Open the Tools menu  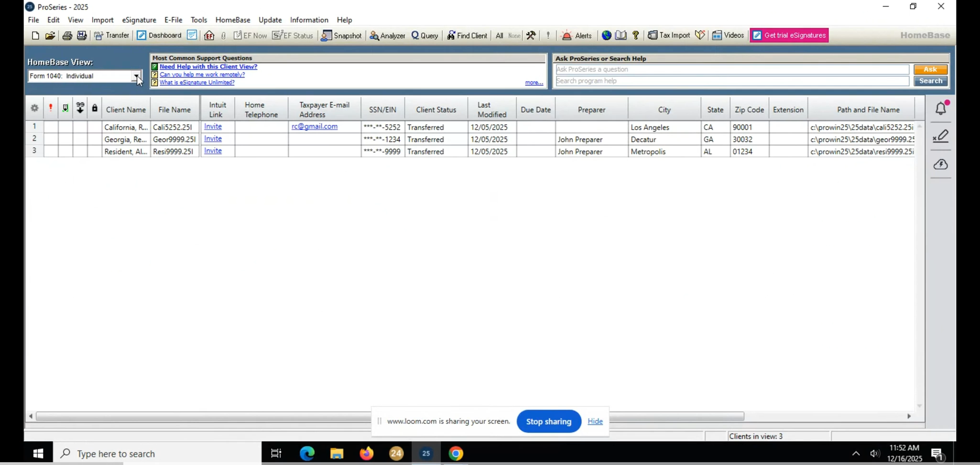198,20
